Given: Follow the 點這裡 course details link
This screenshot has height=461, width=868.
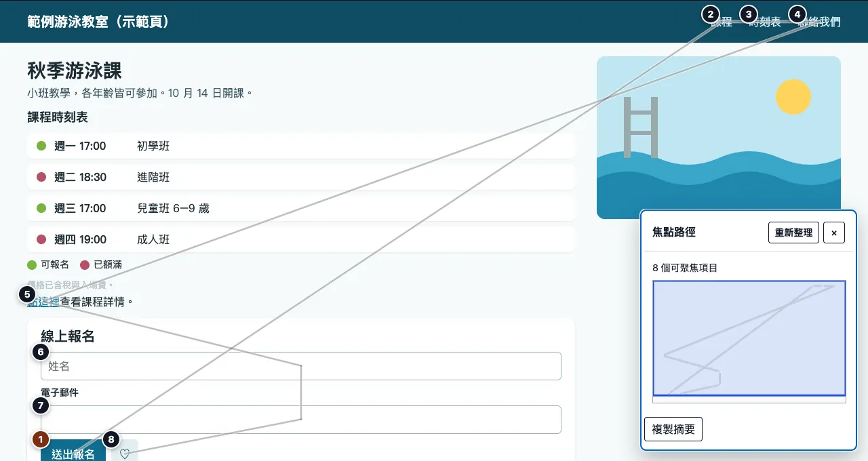Looking at the screenshot, I should pos(43,302).
